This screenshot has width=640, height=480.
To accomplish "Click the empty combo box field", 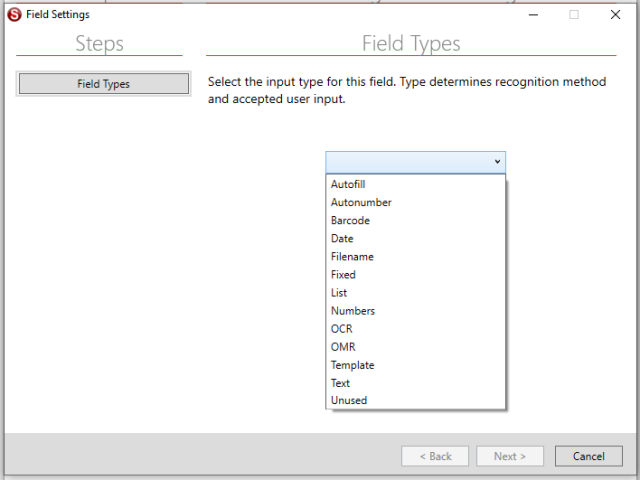I will [x=416, y=162].
